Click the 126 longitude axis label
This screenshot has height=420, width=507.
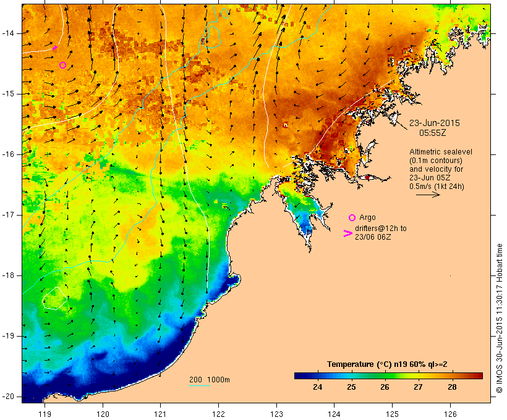pos(450,414)
